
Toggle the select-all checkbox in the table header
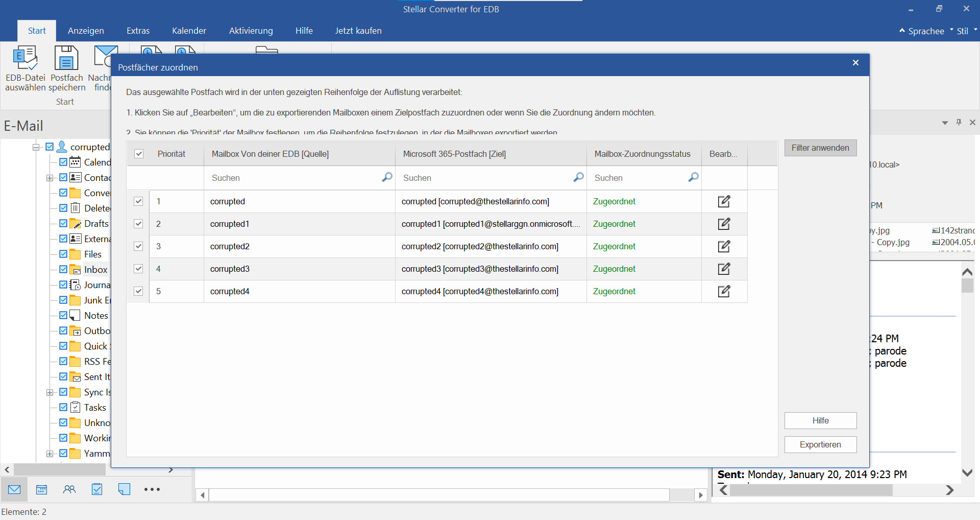click(139, 154)
